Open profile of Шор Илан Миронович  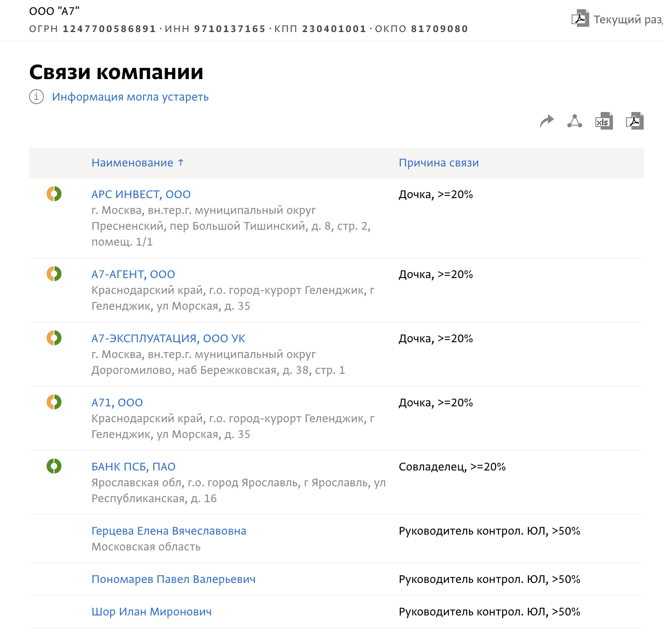151,611
